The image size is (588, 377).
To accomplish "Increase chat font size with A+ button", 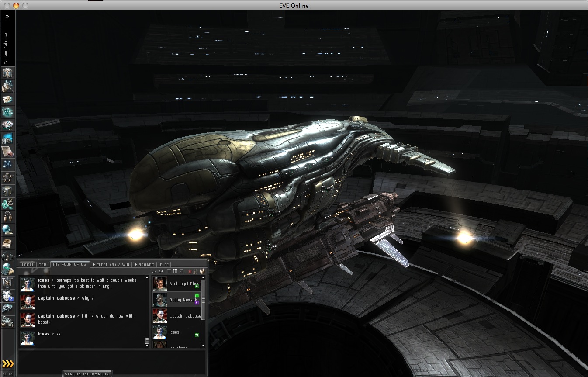I will point(161,271).
